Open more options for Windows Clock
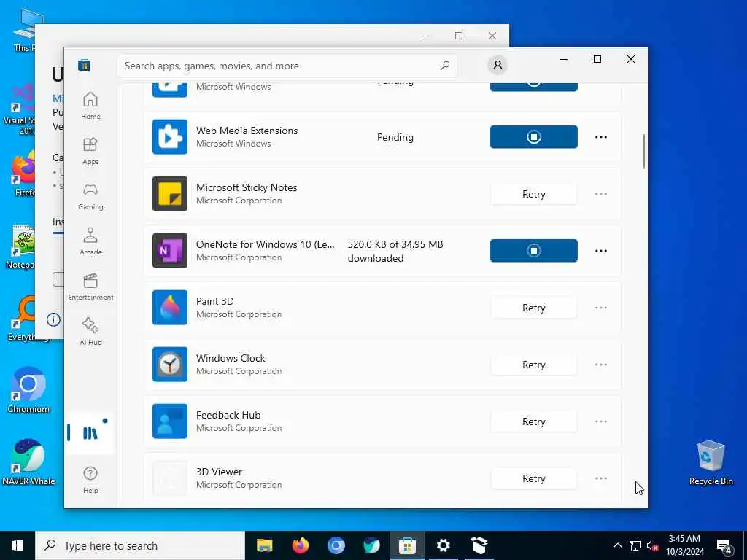Image resolution: width=747 pixels, height=560 pixels. (601, 365)
